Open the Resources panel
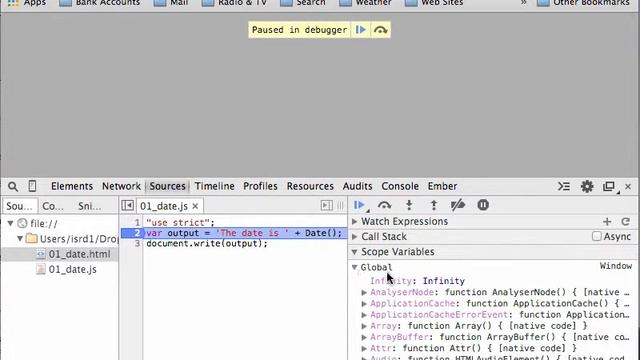Screen dimensions: 640x360 (x=310, y=186)
